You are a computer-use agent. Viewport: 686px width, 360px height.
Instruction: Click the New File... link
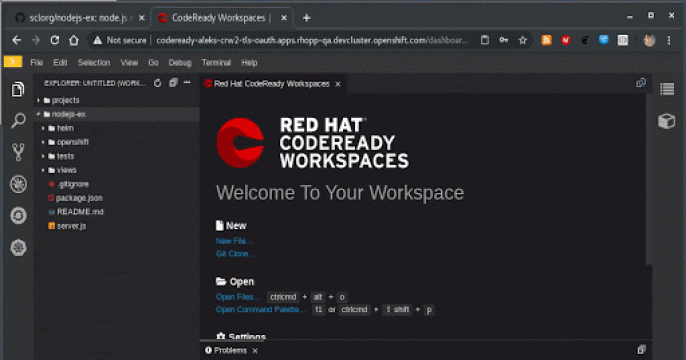[x=234, y=241]
